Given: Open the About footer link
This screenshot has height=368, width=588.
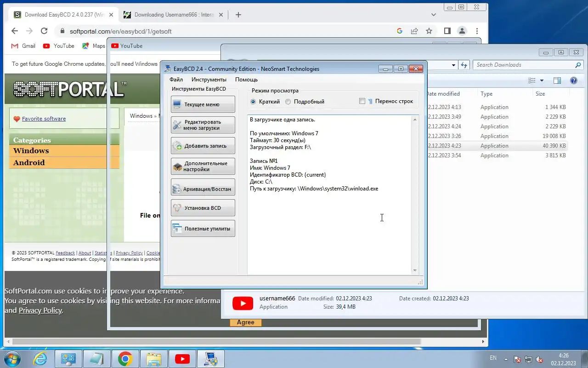Looking at the screenshot, I should coord(85,253).
